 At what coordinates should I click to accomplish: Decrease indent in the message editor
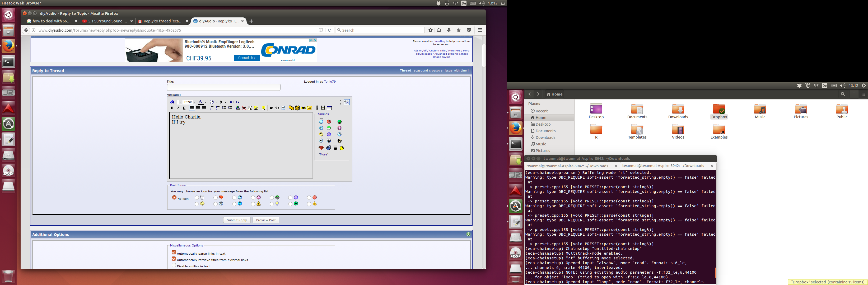point(224,108)
